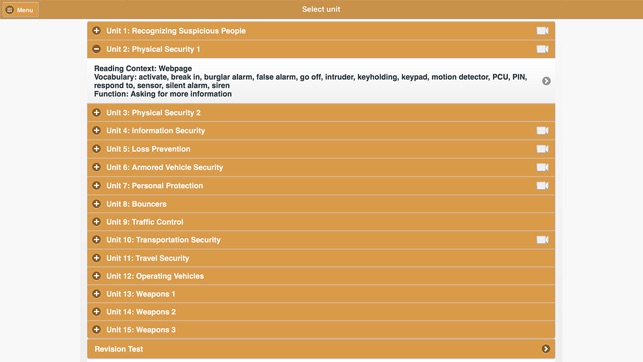Select Unit 12: Operating Vehicles title
Screen dimensions: 643x362
tap(155, 276)
